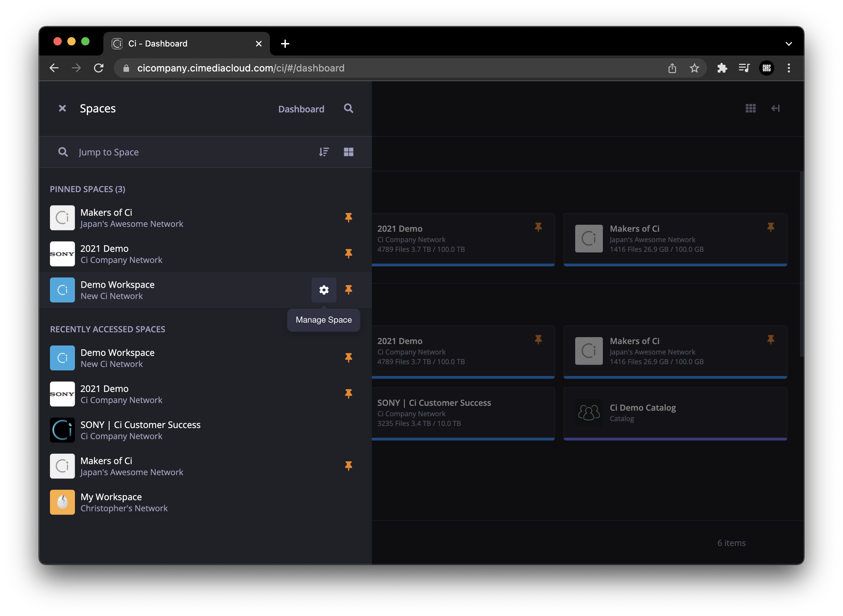Reload the Ci Dashboard page
Image resolution: width=843 pixels, height=616 pixels.
[99, 68]
